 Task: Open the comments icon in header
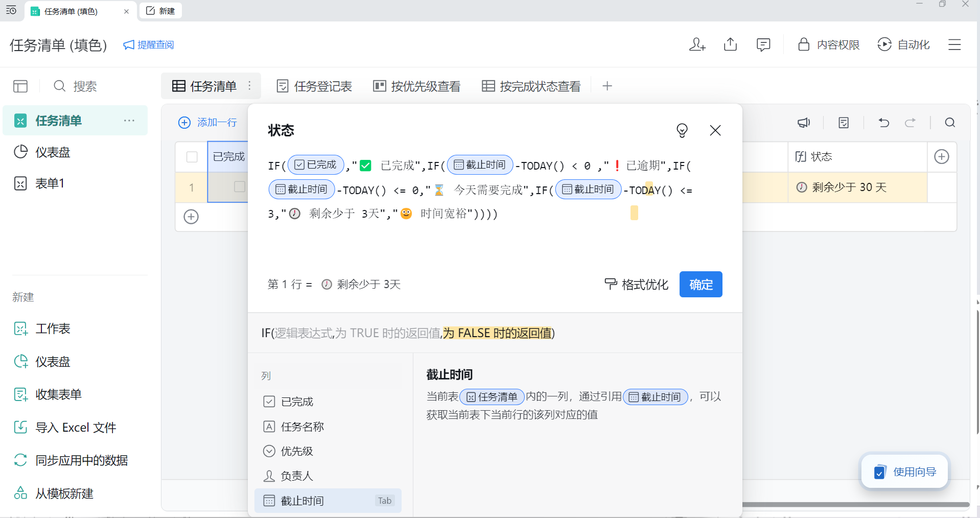point(763,45)
